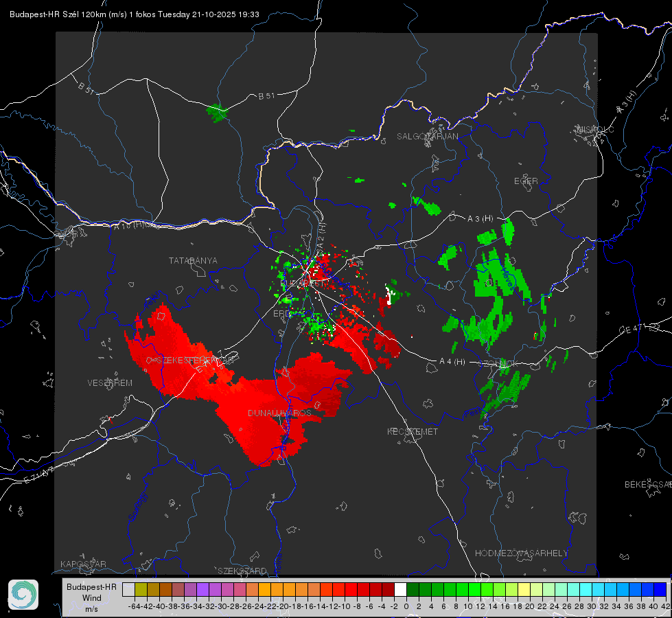
Task: Select the cyan swatch between 28 and 30
Action: 586,589
